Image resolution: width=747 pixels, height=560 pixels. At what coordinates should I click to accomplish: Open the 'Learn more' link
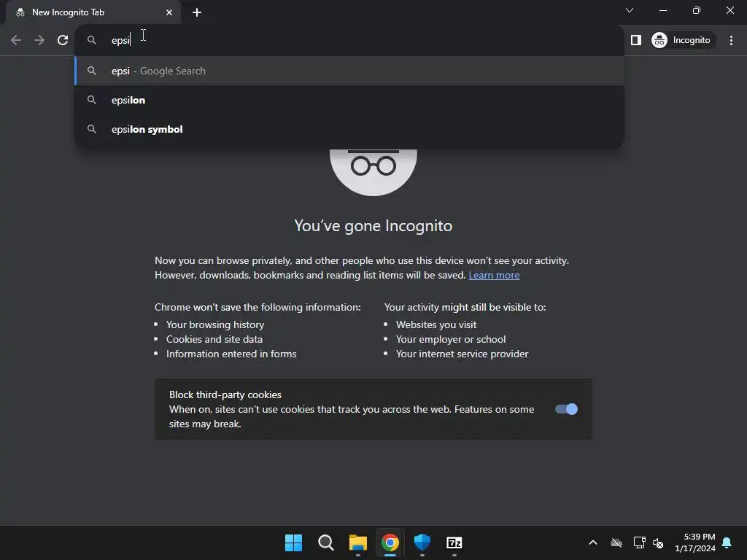tap(494, 275)
